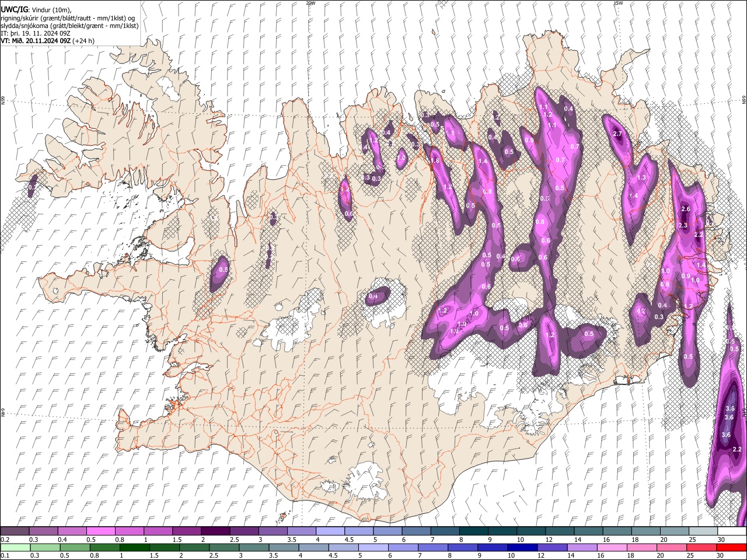This screenshot has height=560, width=747.
Task: Pick the rain-scale pink swatch labeled 16
Action: [611, 547]
